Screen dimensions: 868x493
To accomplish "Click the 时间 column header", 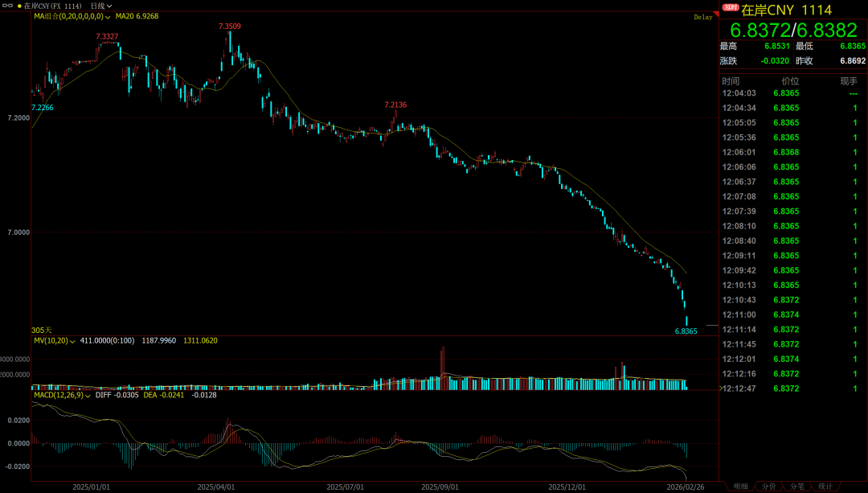I will tap(731, 81).
